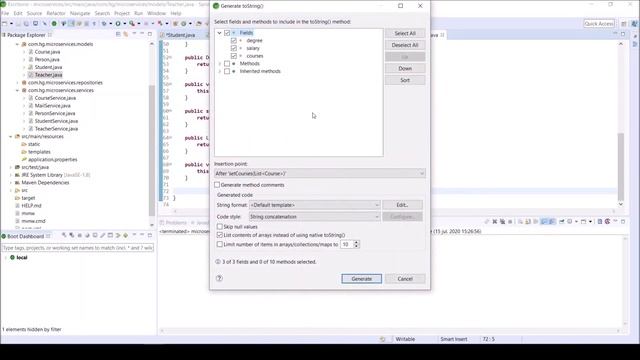
Task: Enable Skip null values
Action: click(x=220, y=227)
